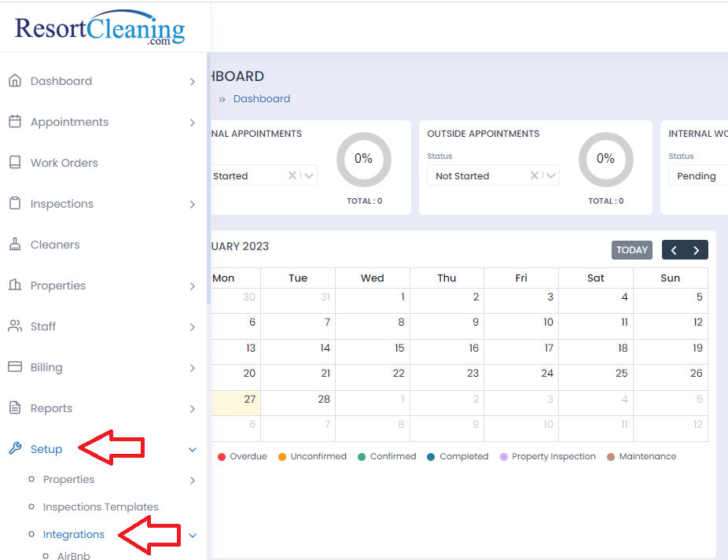Click the TODAY button on the calendar
The image size is (728, 560).
[x=631, y=249]
